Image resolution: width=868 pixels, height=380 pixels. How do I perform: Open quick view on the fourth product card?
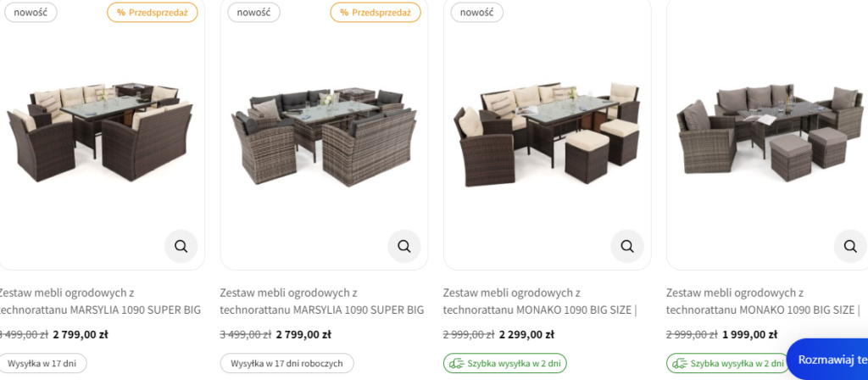(x=850, y=246)
